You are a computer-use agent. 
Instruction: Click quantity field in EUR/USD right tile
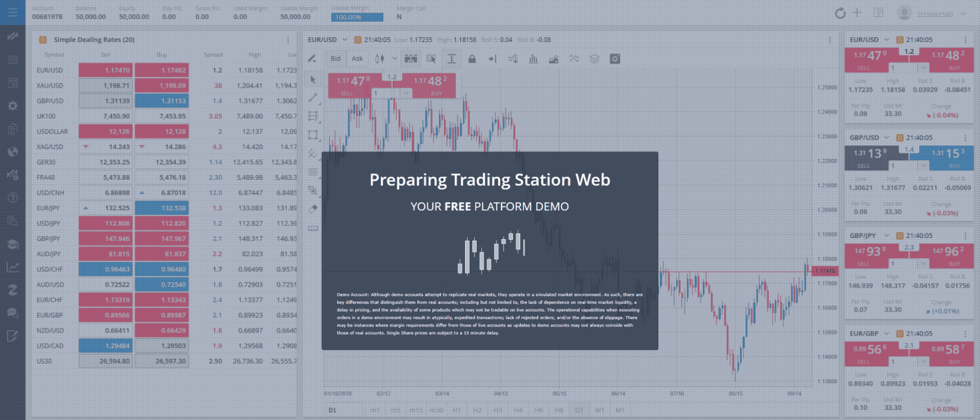904,68
